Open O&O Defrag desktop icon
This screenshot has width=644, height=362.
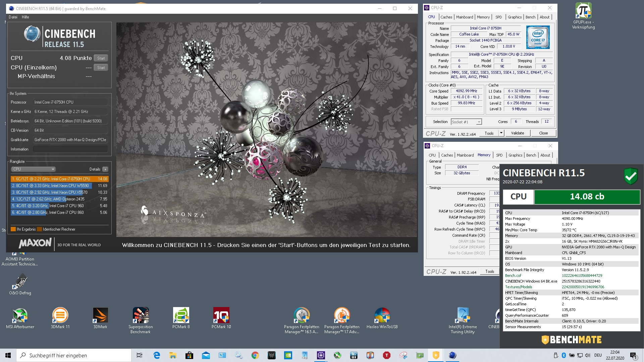click(x=20, y=284)
